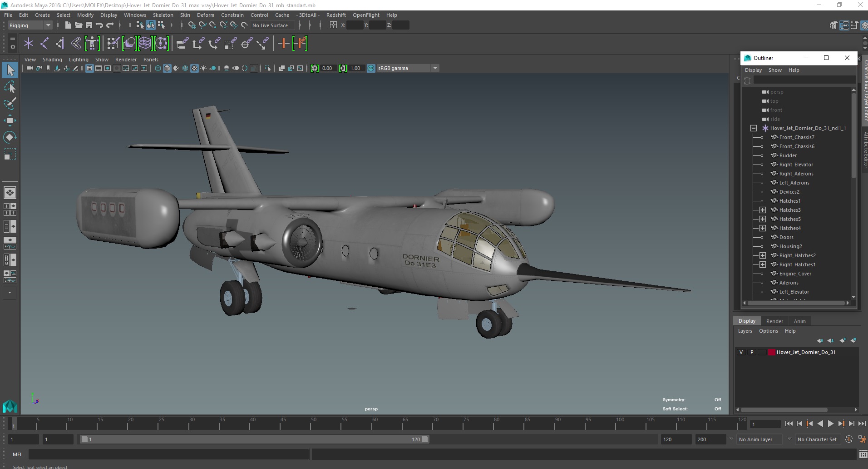
Task: Click the Blend Shape shelf icon
Action: point(129,44)
